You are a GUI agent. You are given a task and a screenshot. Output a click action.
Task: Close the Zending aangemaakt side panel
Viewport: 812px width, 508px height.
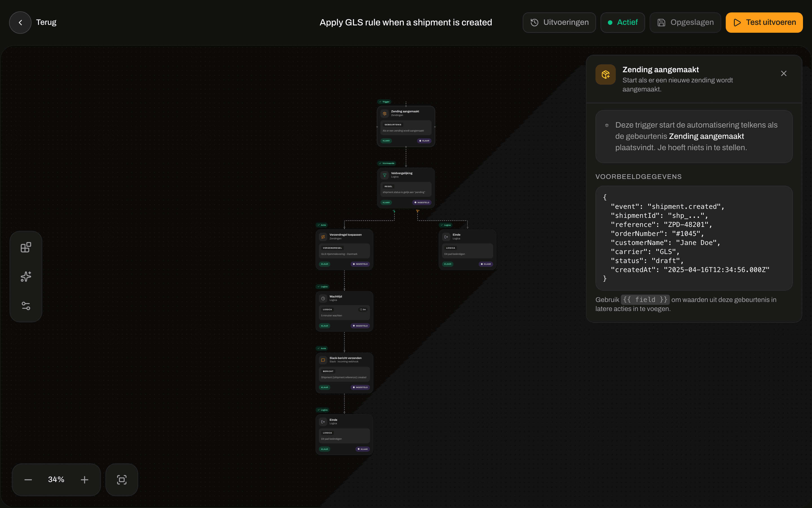pyautogui.click(x=784, y=74)
